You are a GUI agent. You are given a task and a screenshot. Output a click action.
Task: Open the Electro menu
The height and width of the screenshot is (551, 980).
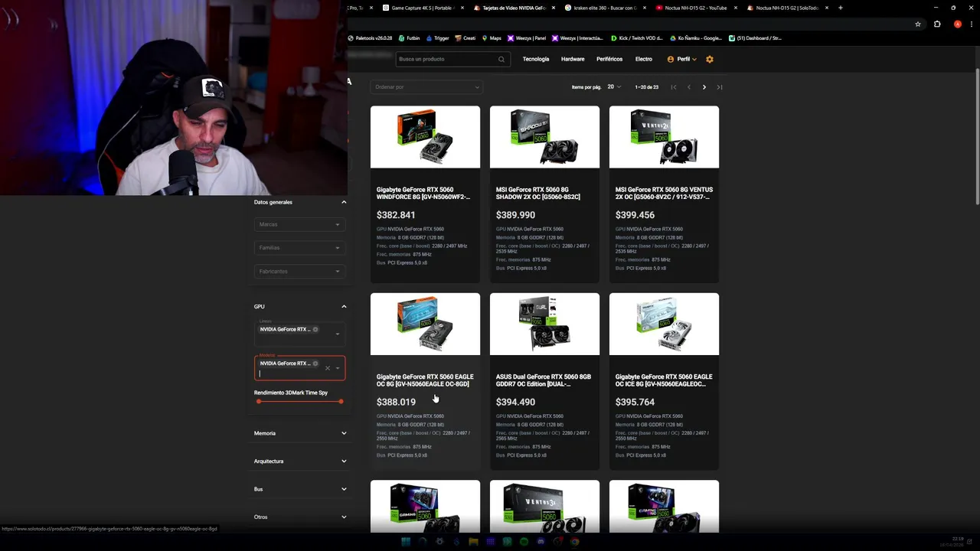(644, 59)
